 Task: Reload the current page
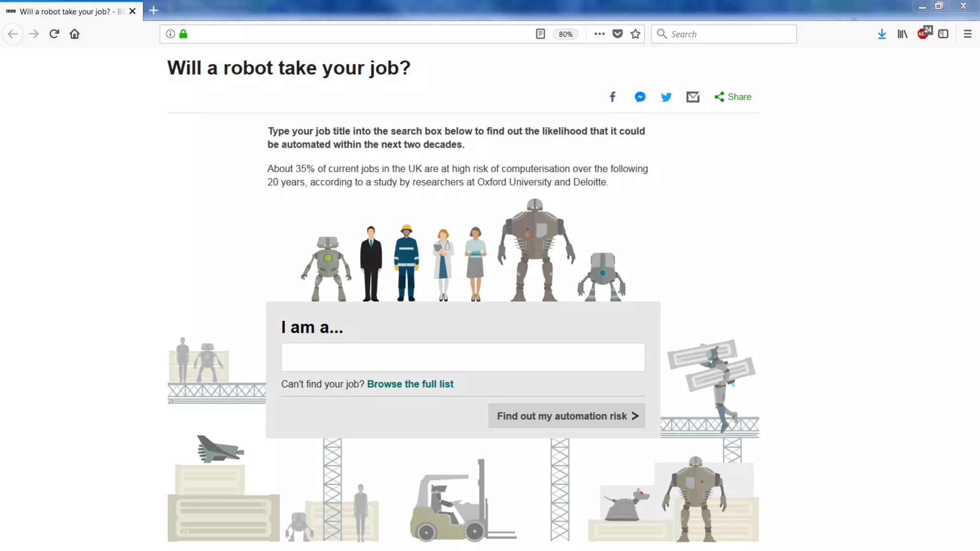tap(54, 34)
